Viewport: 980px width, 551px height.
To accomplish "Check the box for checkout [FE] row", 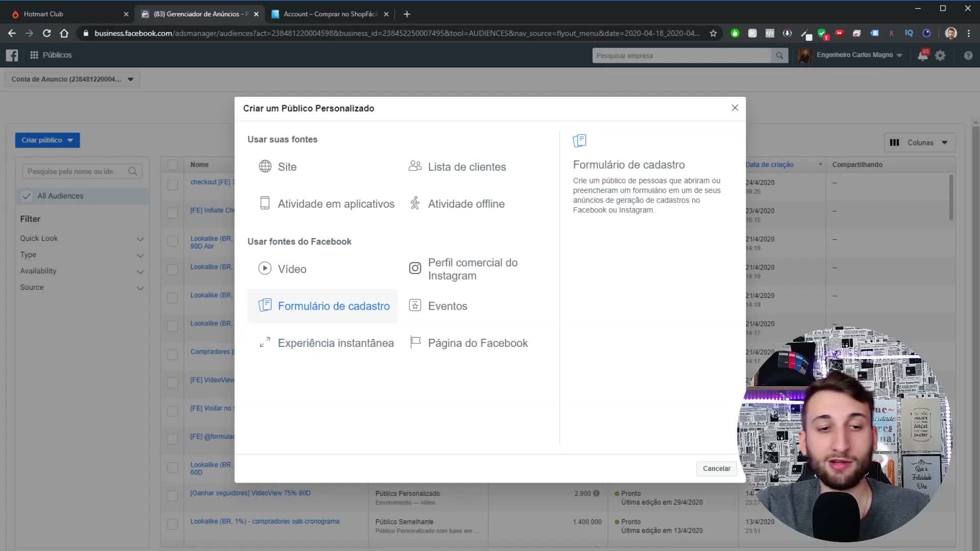I will click(173, 185).
